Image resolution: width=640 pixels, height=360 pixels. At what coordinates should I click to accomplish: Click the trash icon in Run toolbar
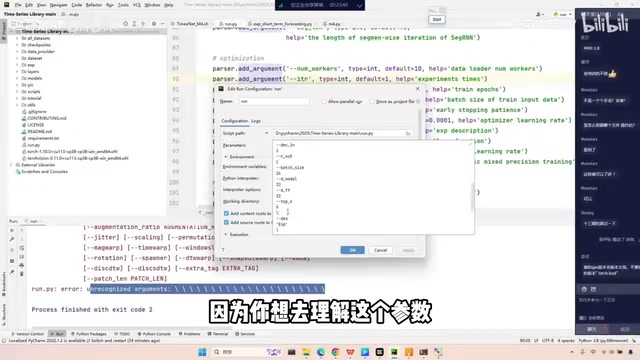tap(22, 273)
